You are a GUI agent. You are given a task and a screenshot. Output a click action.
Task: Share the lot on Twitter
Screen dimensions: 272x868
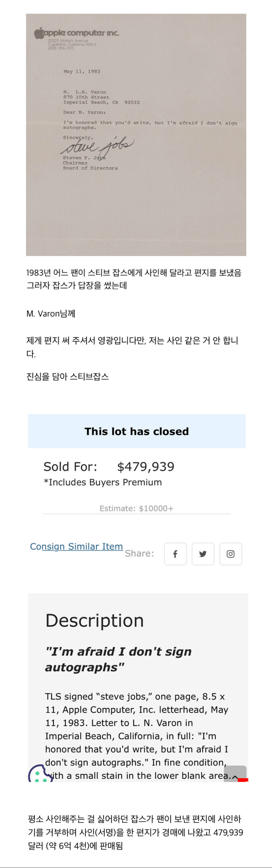(203, 554)
